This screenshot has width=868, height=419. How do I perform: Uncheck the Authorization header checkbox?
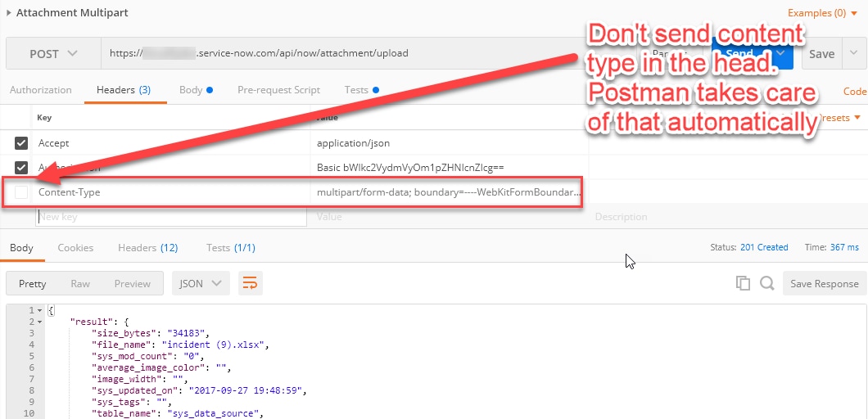pyautogui.click(x=21, y=167)
